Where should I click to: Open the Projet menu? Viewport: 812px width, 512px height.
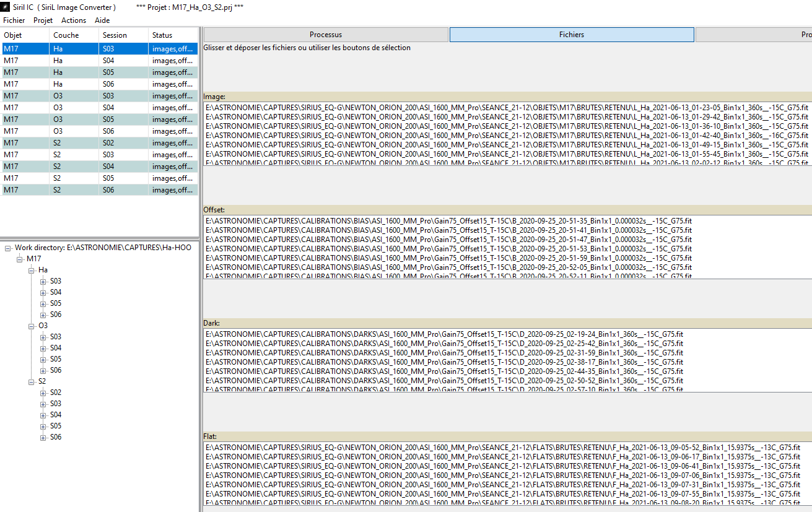click(x=43, y=20)
